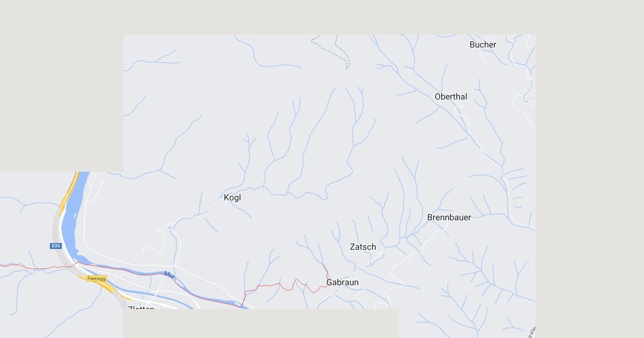The width and height of the screenshot is (644, 338).
Task: Click the blank gray tile at bottom center
Action: [261, 324]
